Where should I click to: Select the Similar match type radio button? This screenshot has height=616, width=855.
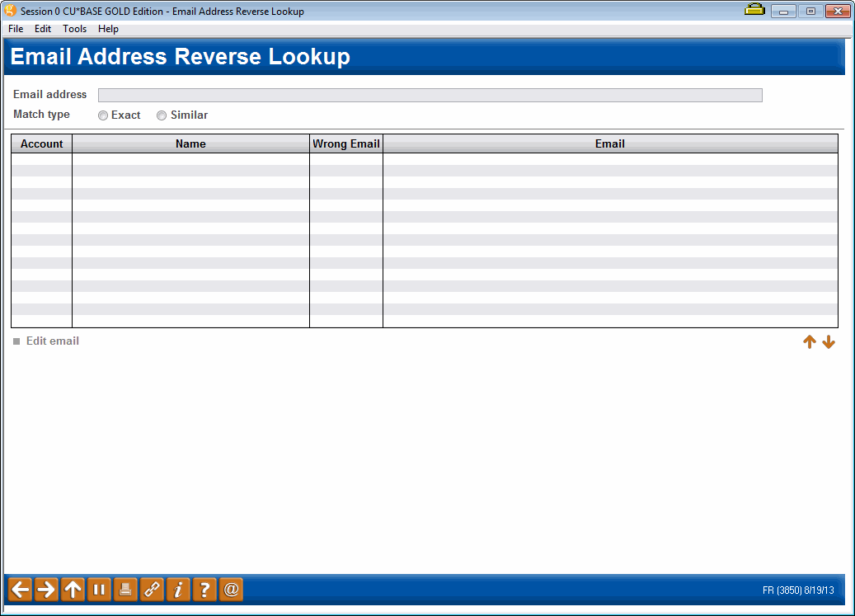coord(162,115)
